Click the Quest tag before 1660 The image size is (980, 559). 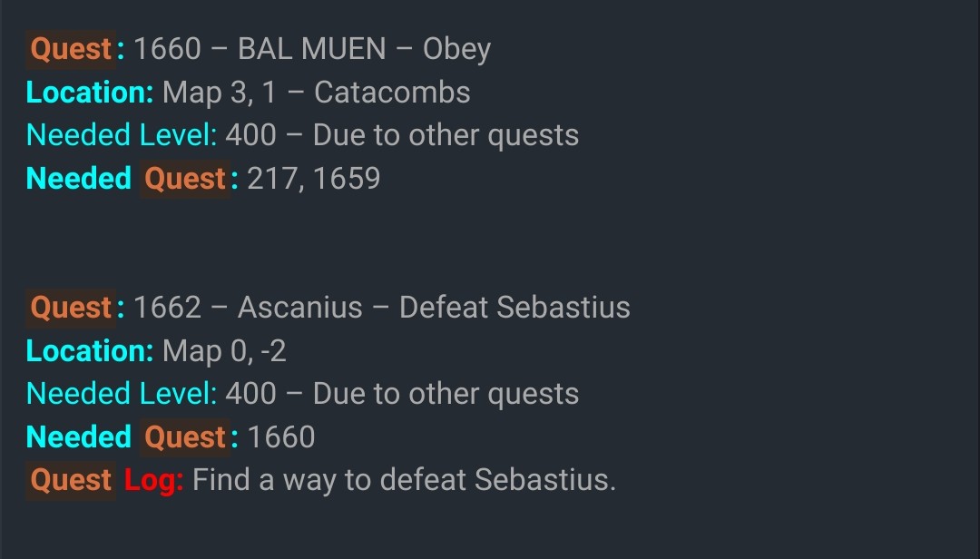(x=73, y=49)
